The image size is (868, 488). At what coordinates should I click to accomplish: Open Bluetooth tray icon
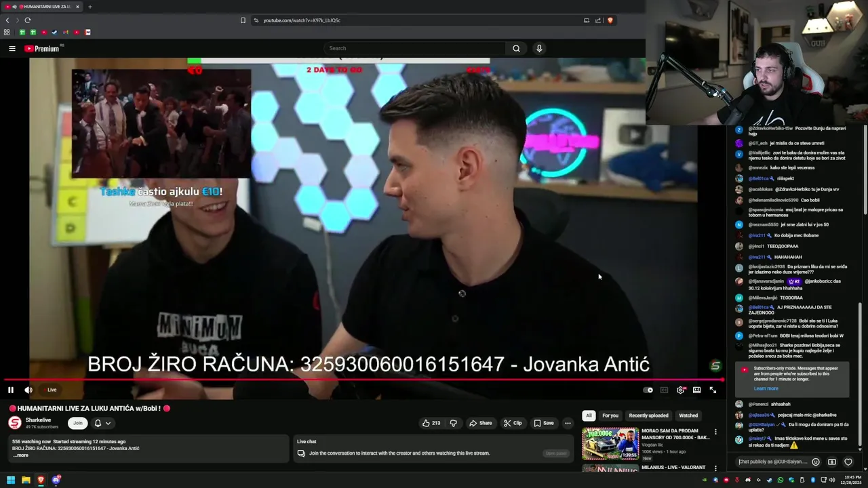[813, 480]
